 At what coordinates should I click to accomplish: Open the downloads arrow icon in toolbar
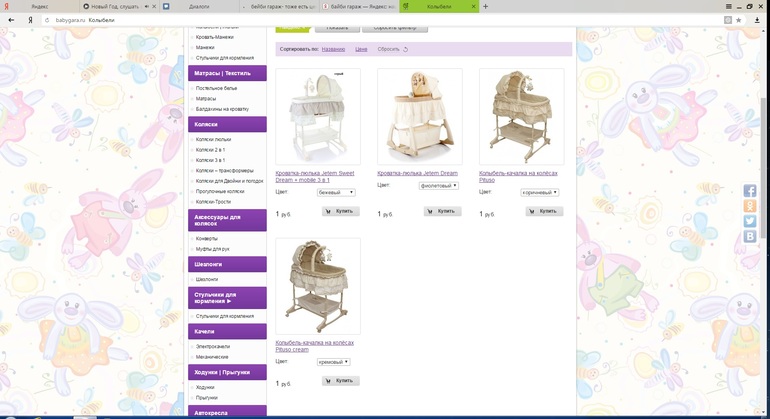pyautogui.click(x=757, y=20)
